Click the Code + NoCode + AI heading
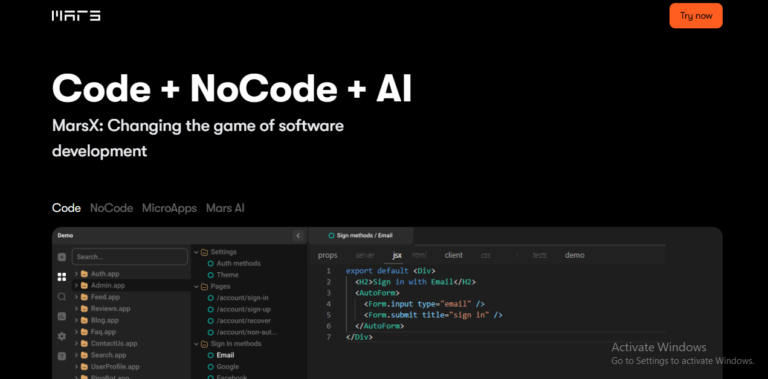 point(232,89)
